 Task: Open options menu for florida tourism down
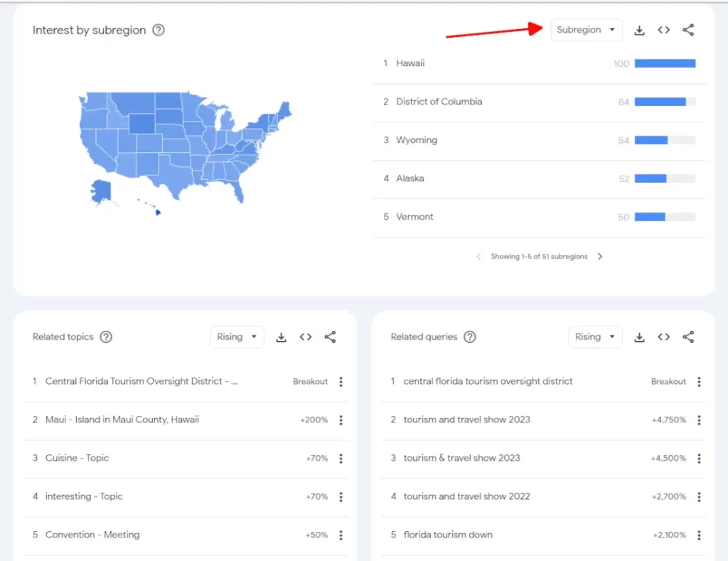(x=699, y=535)
